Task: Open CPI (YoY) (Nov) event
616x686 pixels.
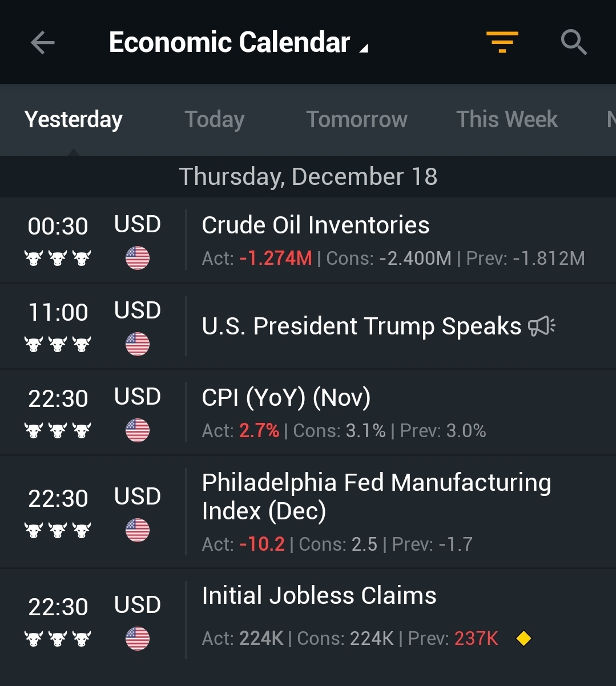Action: 308,413
